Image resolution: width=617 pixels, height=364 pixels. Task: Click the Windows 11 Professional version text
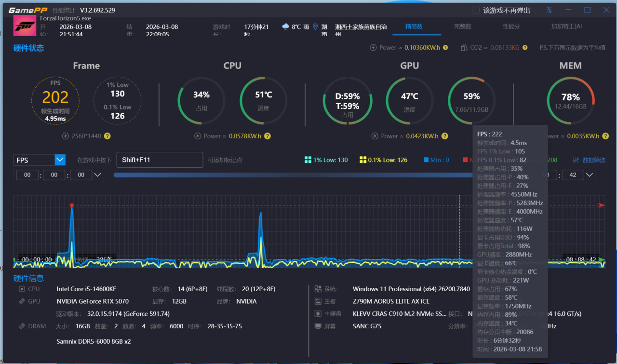[x=411, y=289]
